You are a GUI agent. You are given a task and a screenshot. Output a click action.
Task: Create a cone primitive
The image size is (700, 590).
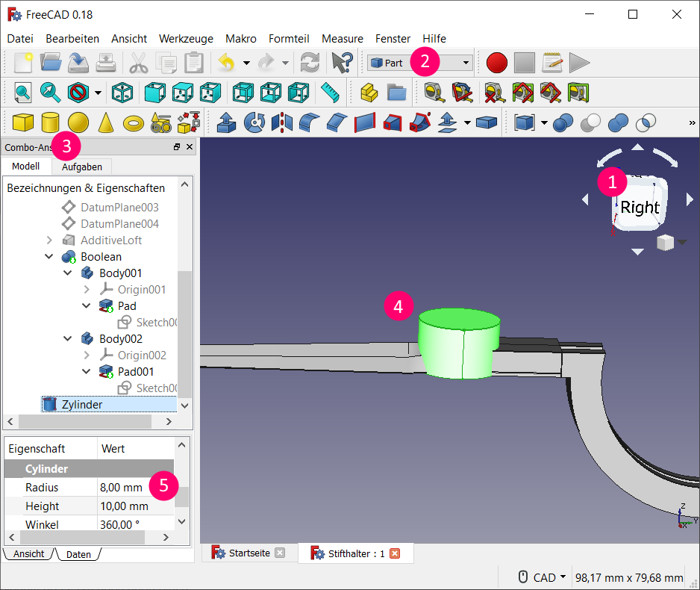point(106,122)
